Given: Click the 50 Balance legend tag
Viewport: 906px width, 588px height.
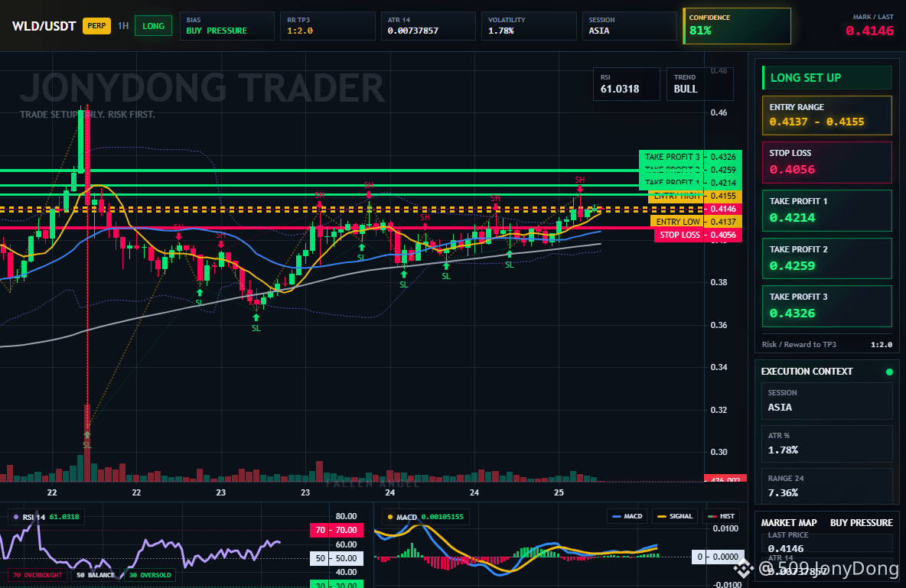Looking at the screenshot, I should [x=96, y=575].
